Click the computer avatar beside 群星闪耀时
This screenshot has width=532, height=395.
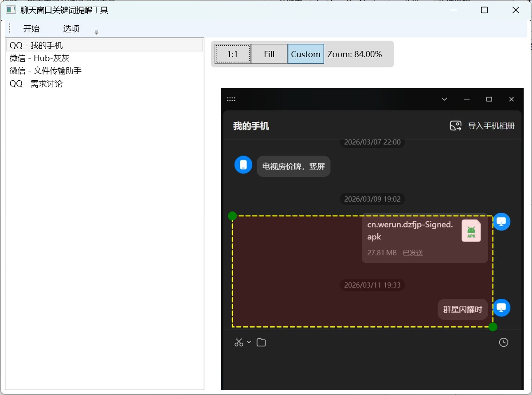click(x=501, y=308)
